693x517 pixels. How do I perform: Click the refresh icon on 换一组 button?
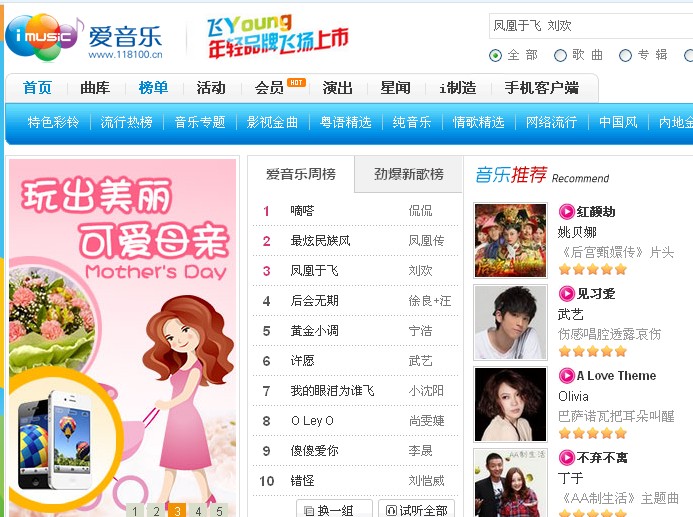(x=309, y=511)
